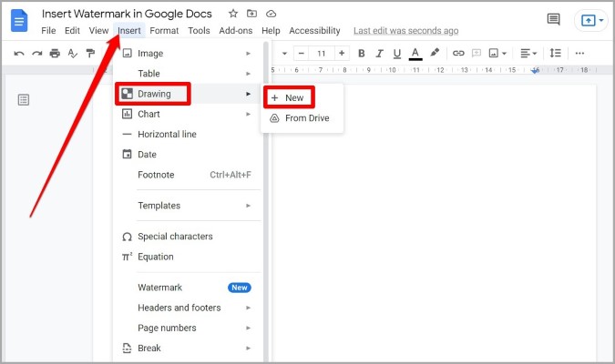
Task: Expand the Break submenu
Action: point(188,349)
